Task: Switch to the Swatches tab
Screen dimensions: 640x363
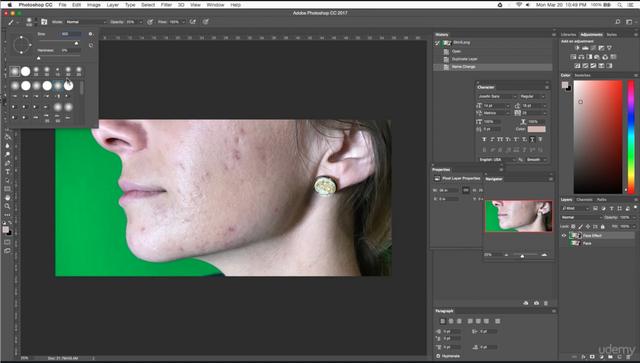Action: click(x=582, y=76)
